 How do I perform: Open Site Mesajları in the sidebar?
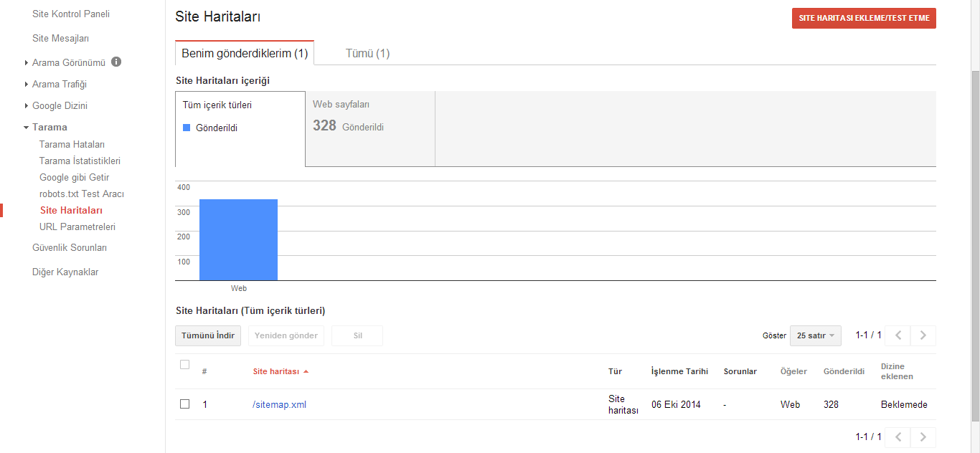pyautogui.click(x=60, y=38)
